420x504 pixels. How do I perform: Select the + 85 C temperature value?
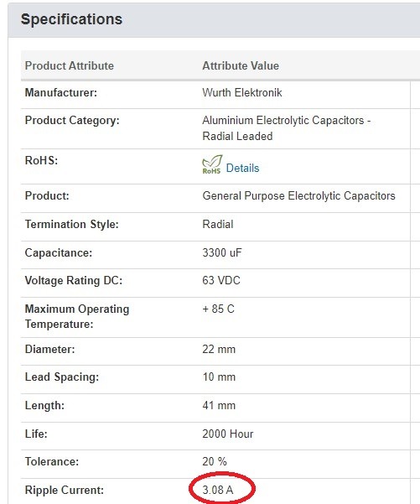point(219,309)
